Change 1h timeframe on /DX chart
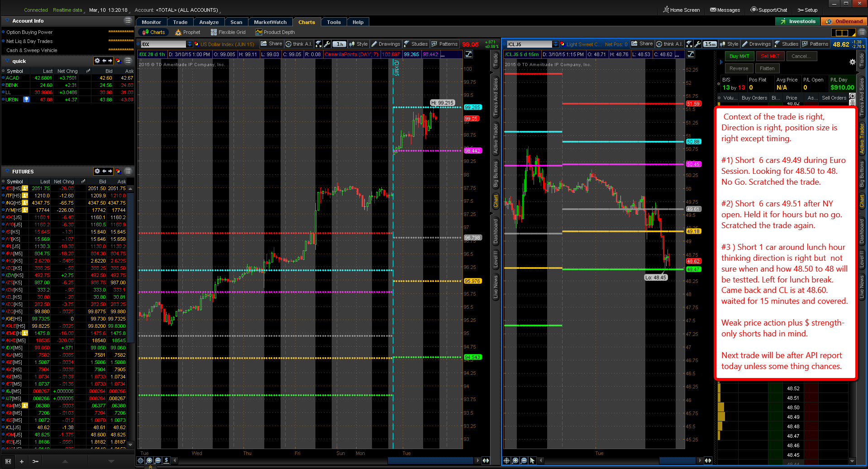The height and width of the screenshot is (469, 868). tap(340, 44)
